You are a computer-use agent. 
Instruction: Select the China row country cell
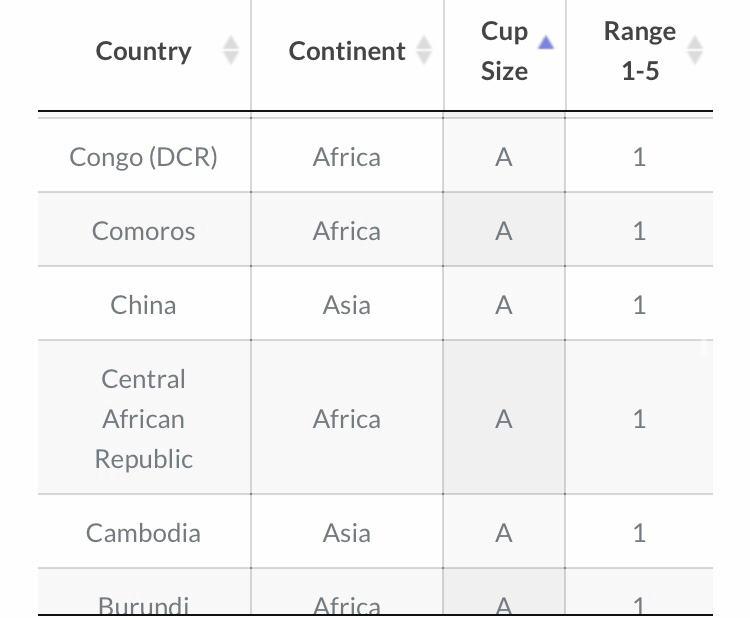[143, 305]
